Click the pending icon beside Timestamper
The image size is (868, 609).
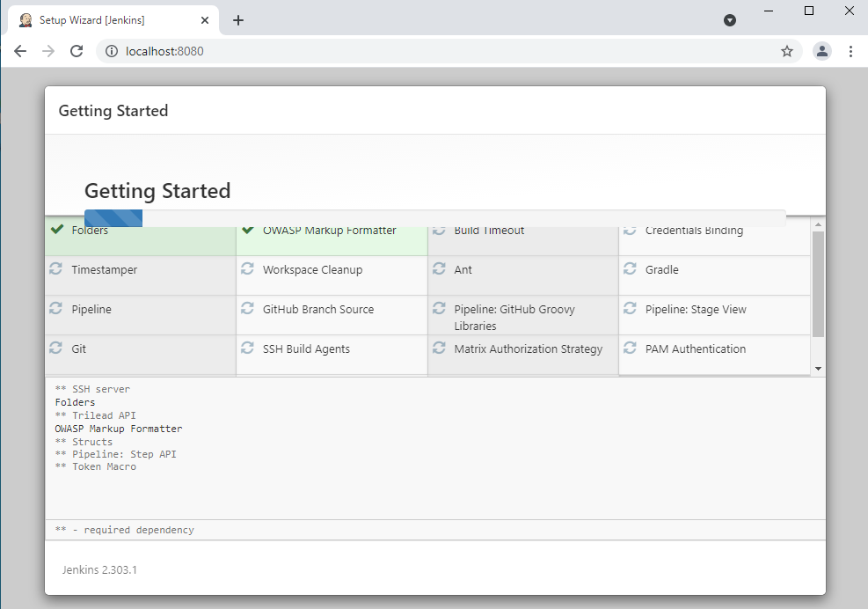click(56, 268)
